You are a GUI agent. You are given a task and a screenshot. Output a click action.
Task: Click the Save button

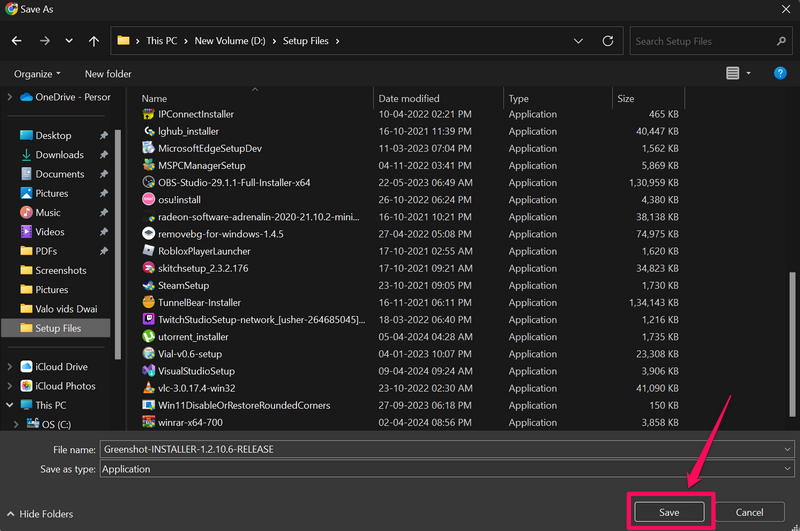(669, 512)
